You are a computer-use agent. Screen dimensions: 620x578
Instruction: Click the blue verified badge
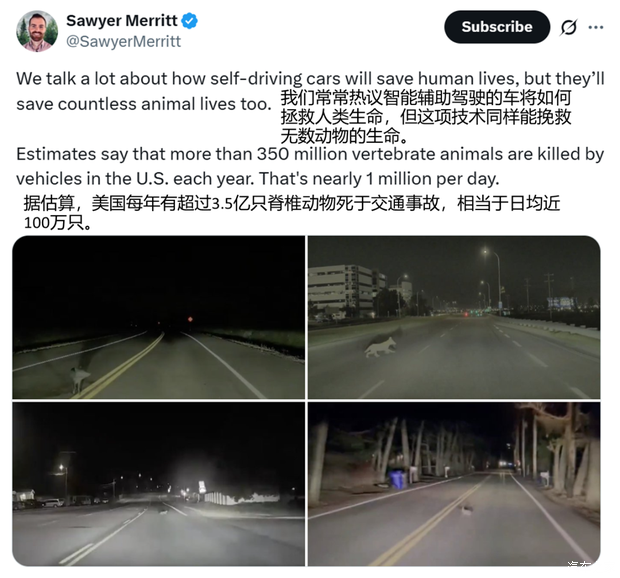pos(189,21)
